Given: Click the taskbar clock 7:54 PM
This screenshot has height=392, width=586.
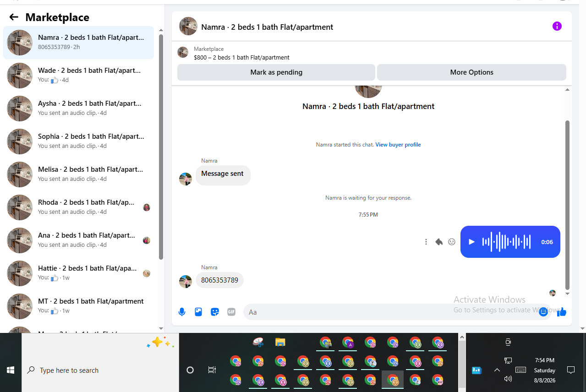Looking at the screenshot, I should (545, 360).
